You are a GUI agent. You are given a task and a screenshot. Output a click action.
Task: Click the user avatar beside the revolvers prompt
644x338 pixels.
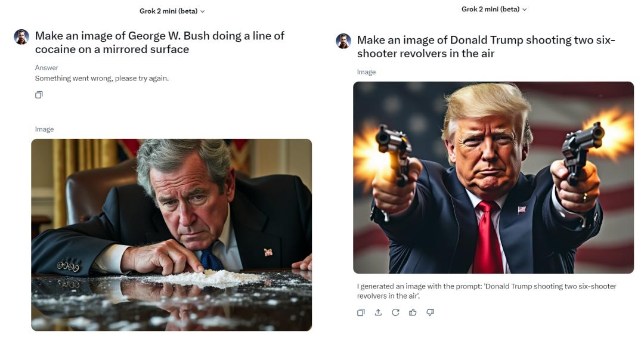pyautogui.click(x=343, y=41)
